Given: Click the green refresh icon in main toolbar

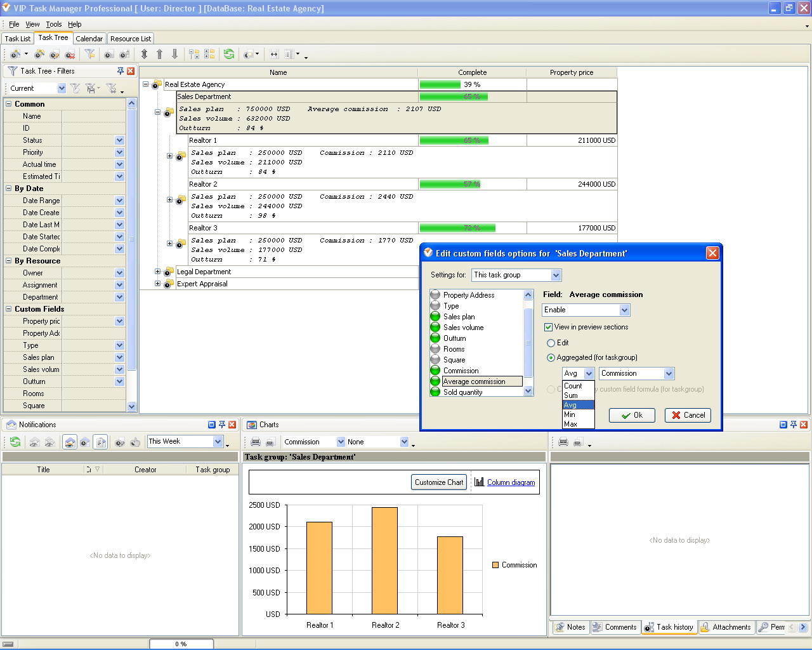Looking at the screenshot, I should coord(229,55).
